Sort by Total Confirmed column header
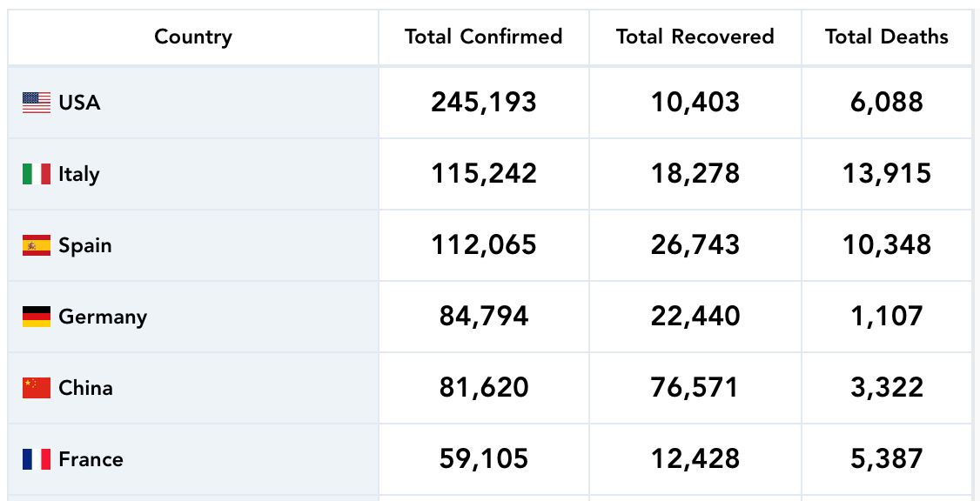The image size is (980, 501). click(x=483, y=37)
